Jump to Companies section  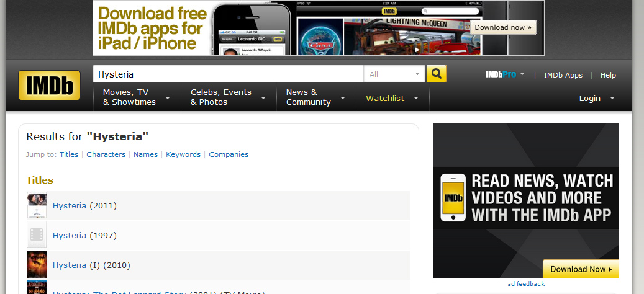[x=229, y=154]
